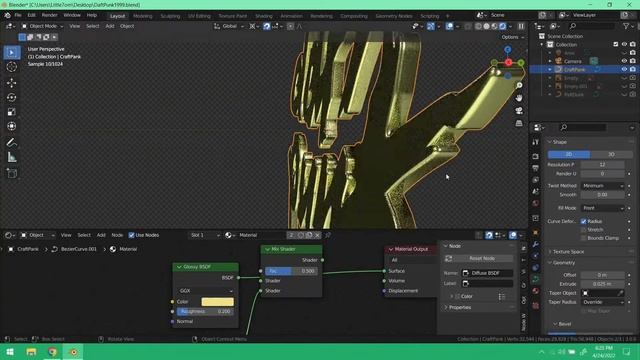Viewport: 640px width, 360px height.
Task: Hide CraftPank object with eye icon
Action: click(x=624, y=69)
